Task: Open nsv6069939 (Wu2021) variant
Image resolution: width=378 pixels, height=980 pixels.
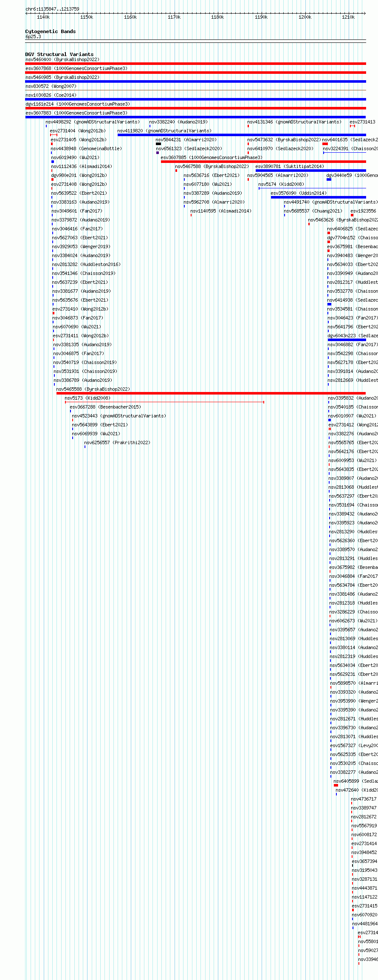Action: pos(96,434)
